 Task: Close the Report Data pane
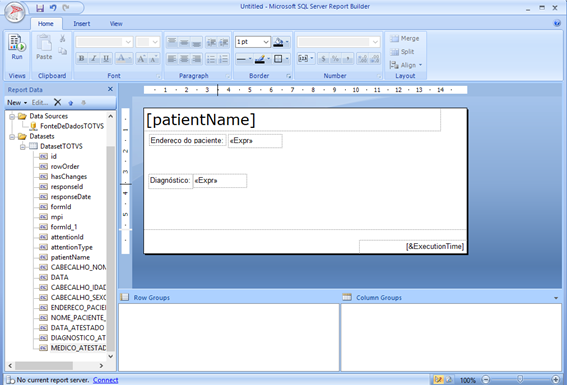110,89
